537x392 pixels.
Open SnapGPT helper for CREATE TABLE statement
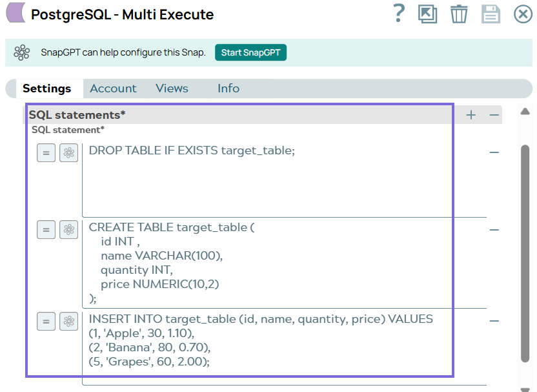point(69,229)
